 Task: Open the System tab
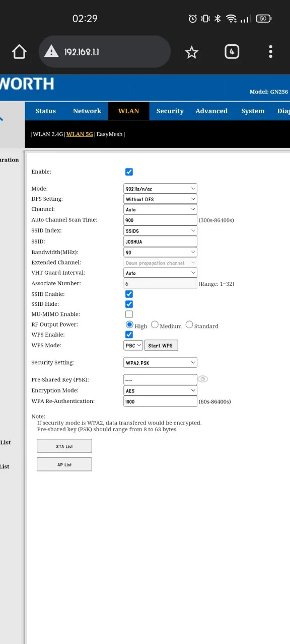pos(253,111)
